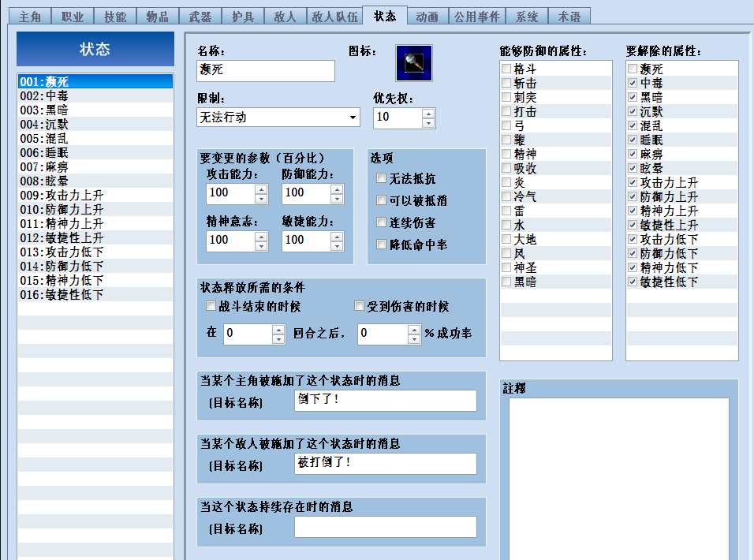The height and width of the screenshot is (560, 754).
Task: Check 雷 in defendable attributes list
Action: point(506,211)
